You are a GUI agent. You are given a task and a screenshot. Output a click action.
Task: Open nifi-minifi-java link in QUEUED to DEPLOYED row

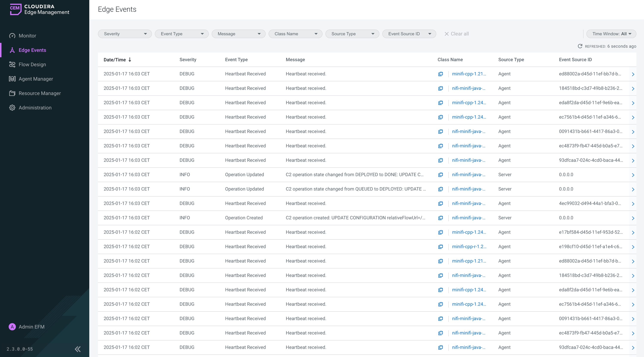point(468,189)
